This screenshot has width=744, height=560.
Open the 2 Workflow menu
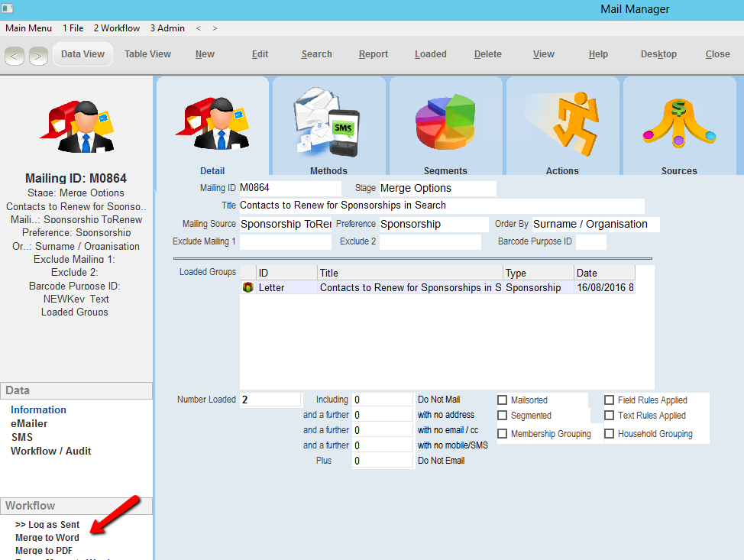117,28
